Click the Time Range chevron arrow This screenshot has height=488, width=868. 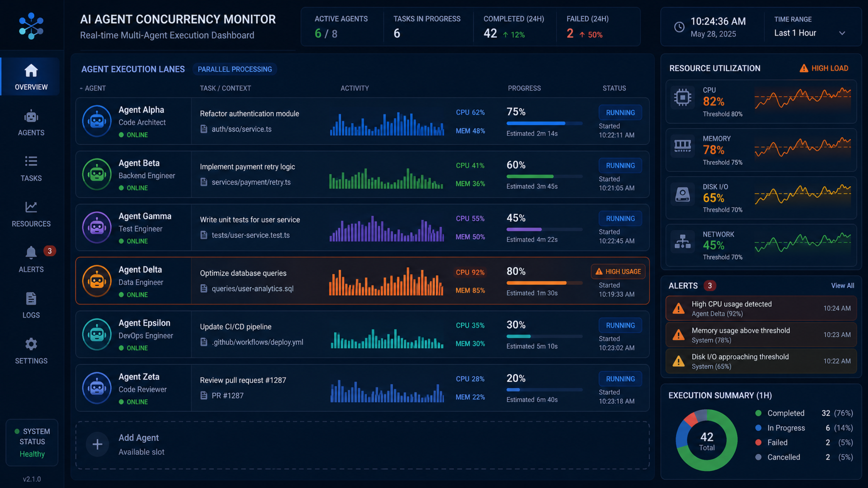coord(842,33)
